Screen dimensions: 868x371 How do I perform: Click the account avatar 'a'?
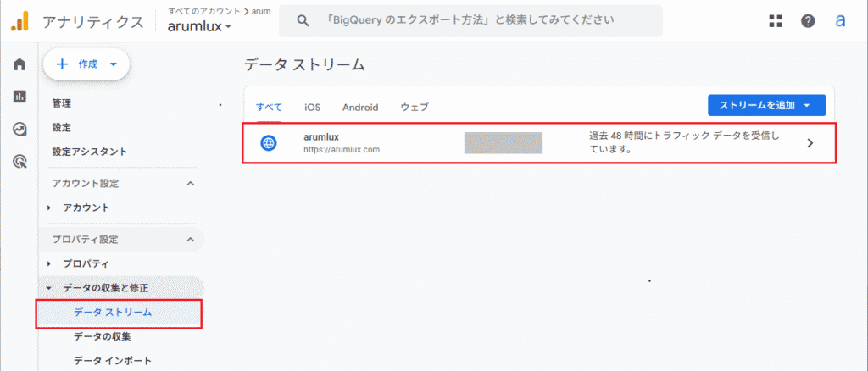pyautogui.click(x=840, y=21)
